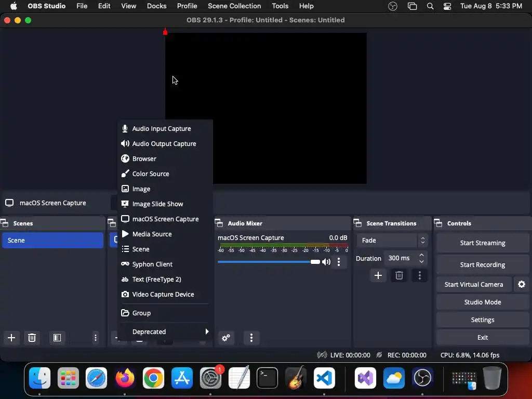Pop out the Scene Transitions dock icon
The width and height of the screenshot is (532, 399).
357,223
